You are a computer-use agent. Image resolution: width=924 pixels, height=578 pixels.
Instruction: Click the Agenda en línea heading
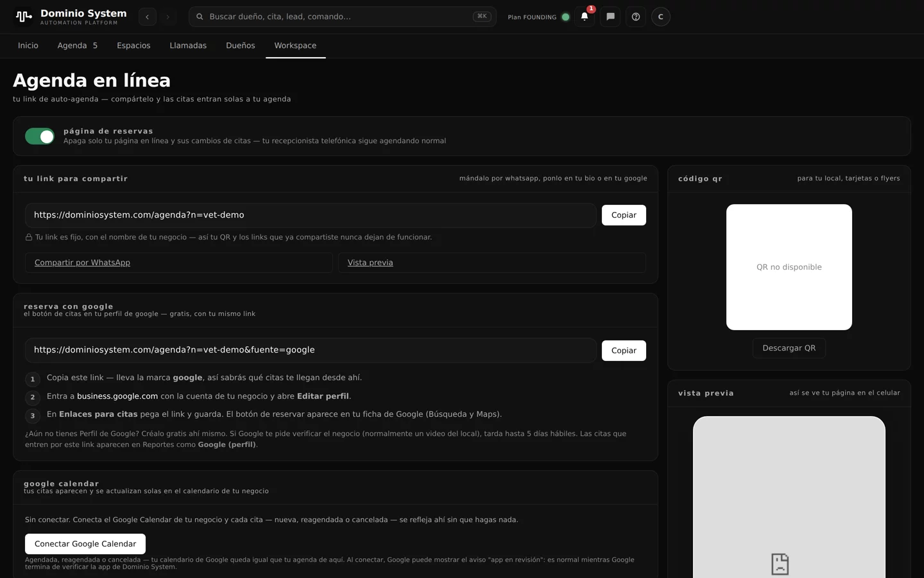click(92, 80)
